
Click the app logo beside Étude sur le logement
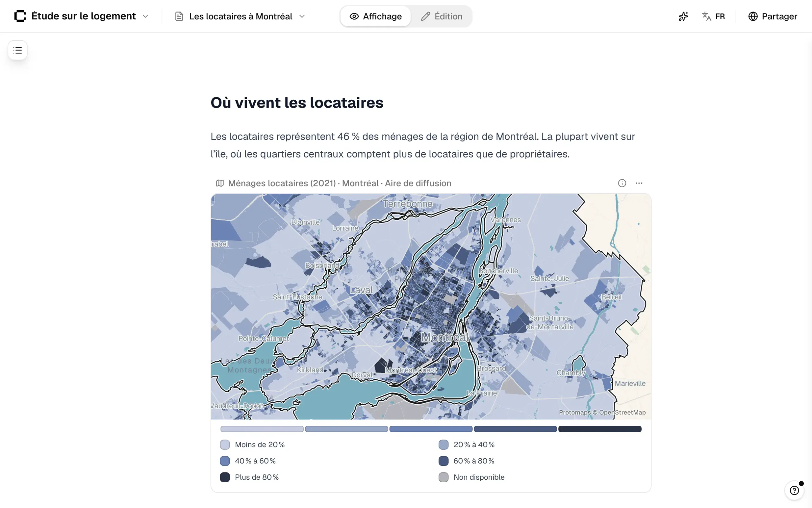(20, 16)
